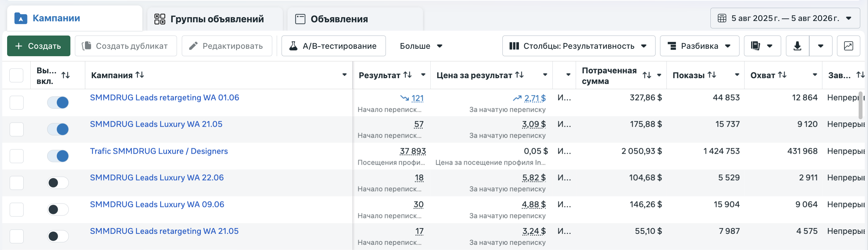
Task: Open Trafic SMMDRUG Luxure / Designers link
Action: click(x=159, y=151)
